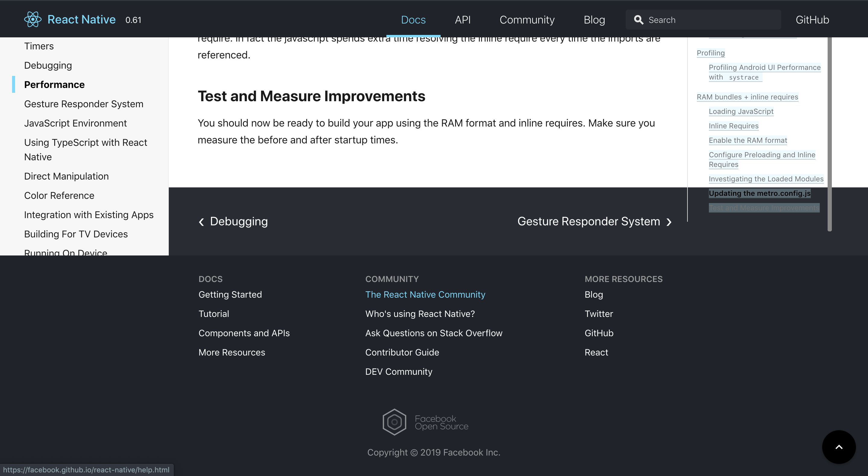Jump to the Inline Requires section link

[734, 126]
